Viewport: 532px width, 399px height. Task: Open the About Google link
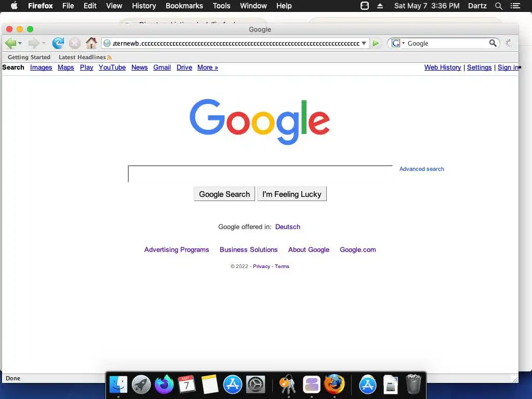point(309,250)
